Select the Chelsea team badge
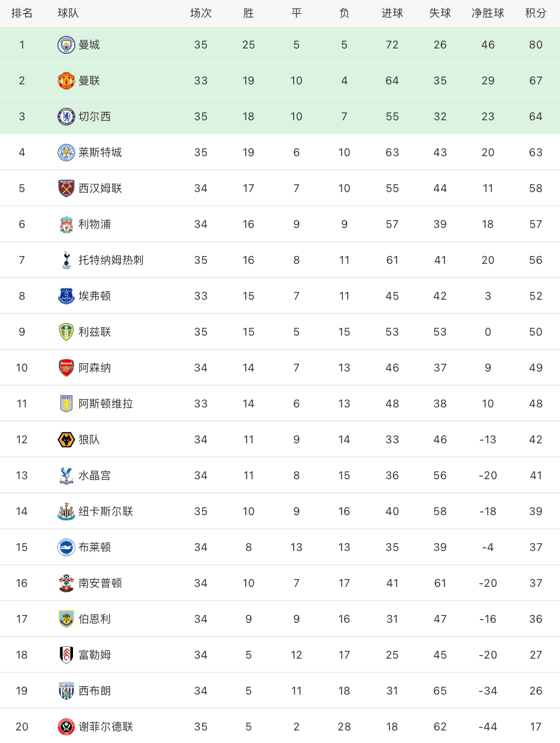 [66, 117]
